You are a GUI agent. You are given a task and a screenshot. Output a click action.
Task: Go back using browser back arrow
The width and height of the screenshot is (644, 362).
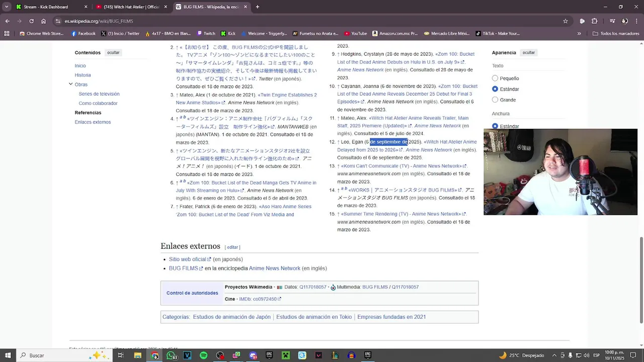7,21
